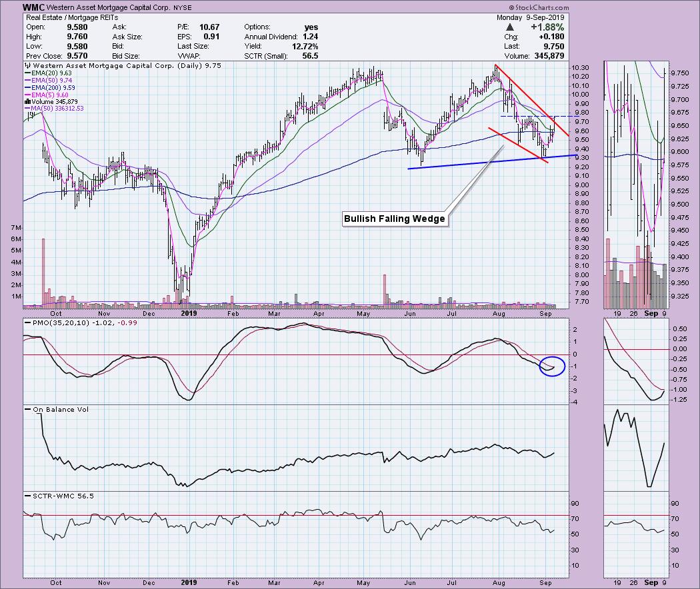700x589 pixels.
Task: Click the date 'Monday 9-Sep-2019'
Action: coord(531,17)
